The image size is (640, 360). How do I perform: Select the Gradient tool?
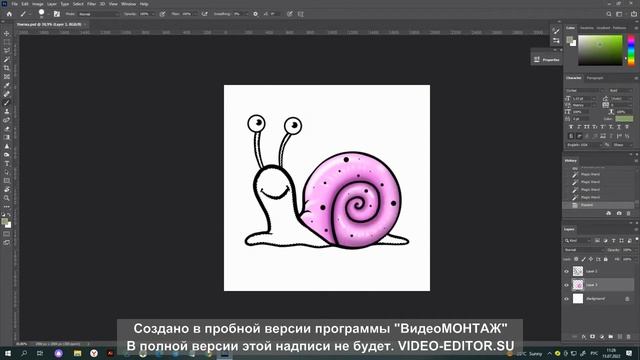[x=7, y=137]
